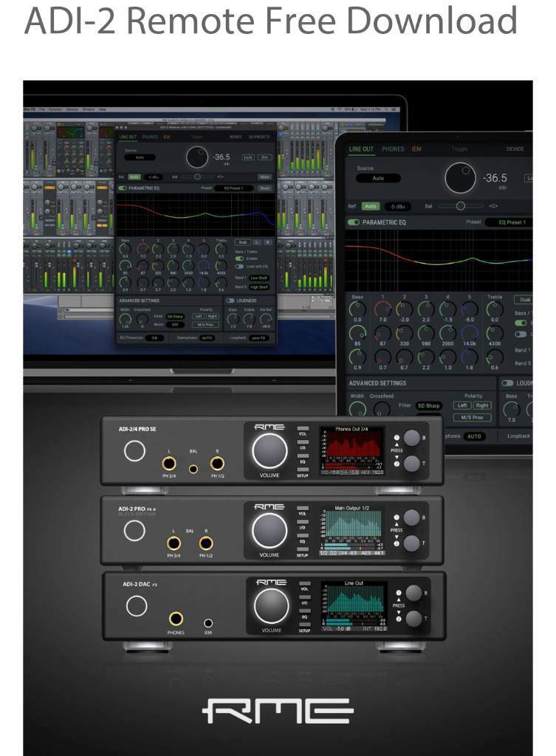Click the Bal slider handle in the laptop window
The width and height of the screenshot is (556, 756).
[x=197, y=176]
